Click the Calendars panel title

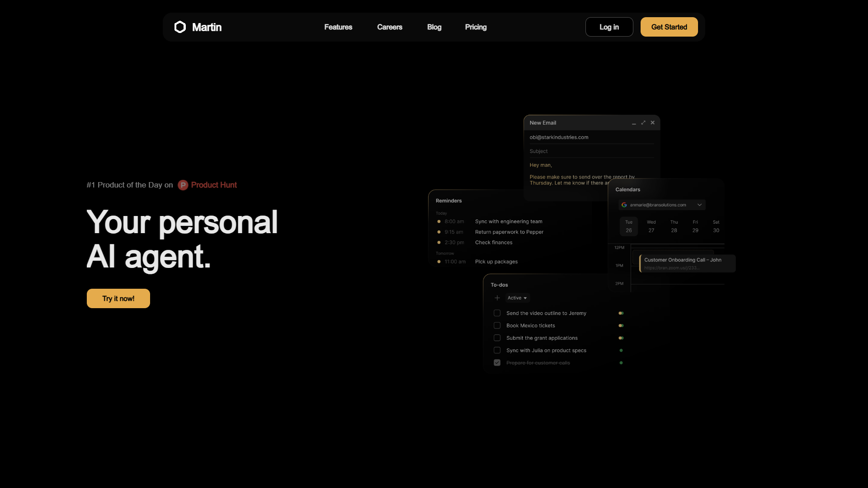(628, 190)
